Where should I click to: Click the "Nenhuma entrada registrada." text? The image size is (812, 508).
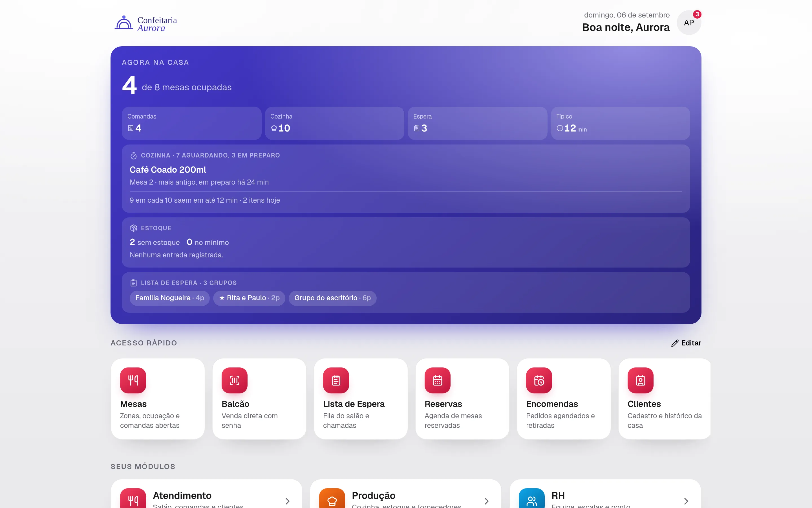point(176,255)
